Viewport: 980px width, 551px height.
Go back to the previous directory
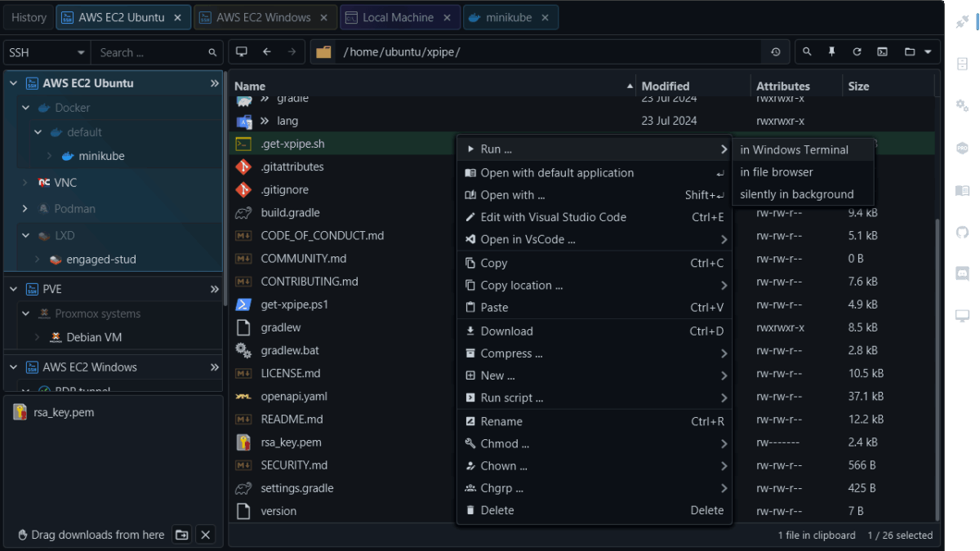click(266, 52)
